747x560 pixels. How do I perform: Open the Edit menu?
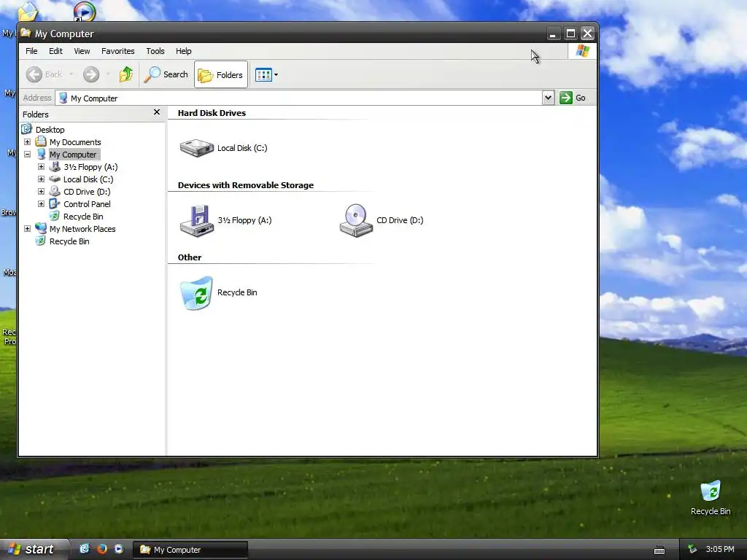click(x=55, y=51)
